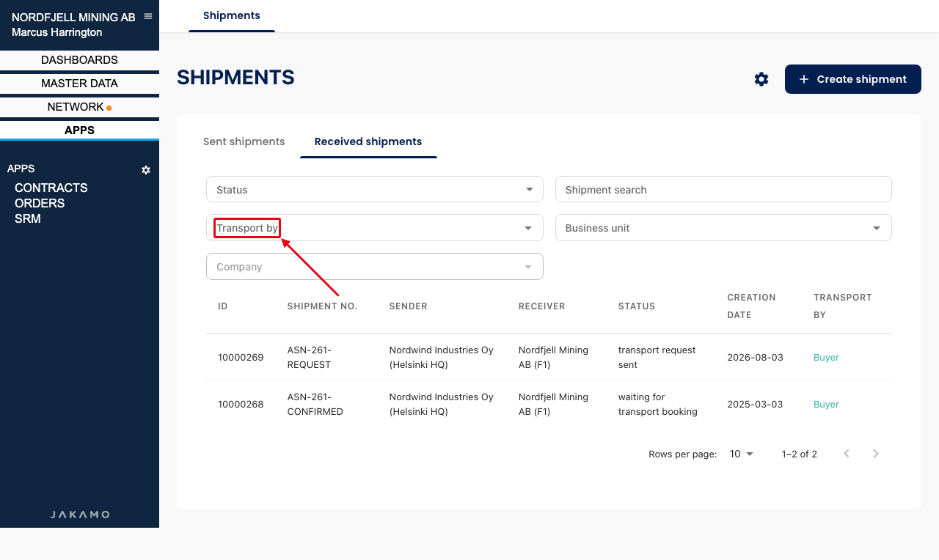This screenshot has width=939, height=560.
Task: Click Buyer link for shipment 10000268
Action: point(826,405)
